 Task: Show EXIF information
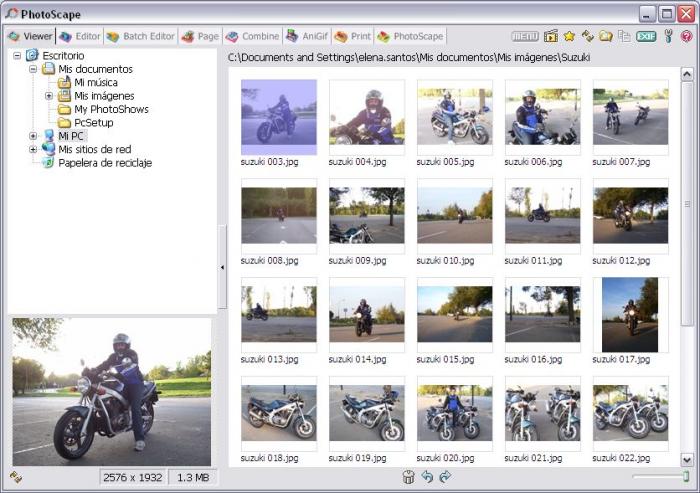(646, 37)
